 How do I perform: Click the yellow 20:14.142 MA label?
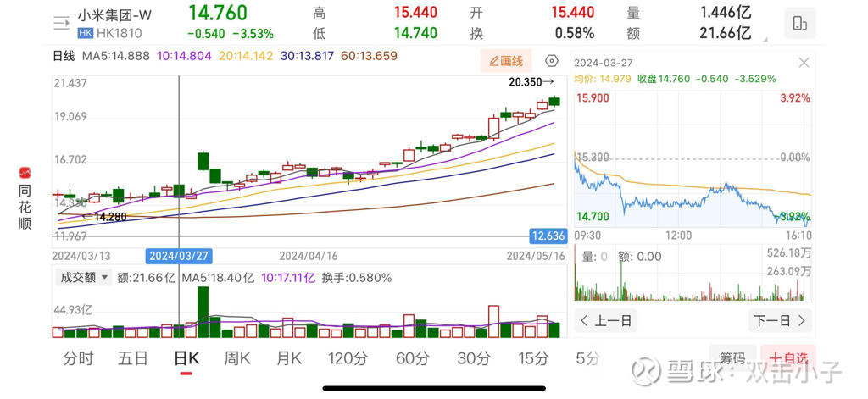pos(246,56)
